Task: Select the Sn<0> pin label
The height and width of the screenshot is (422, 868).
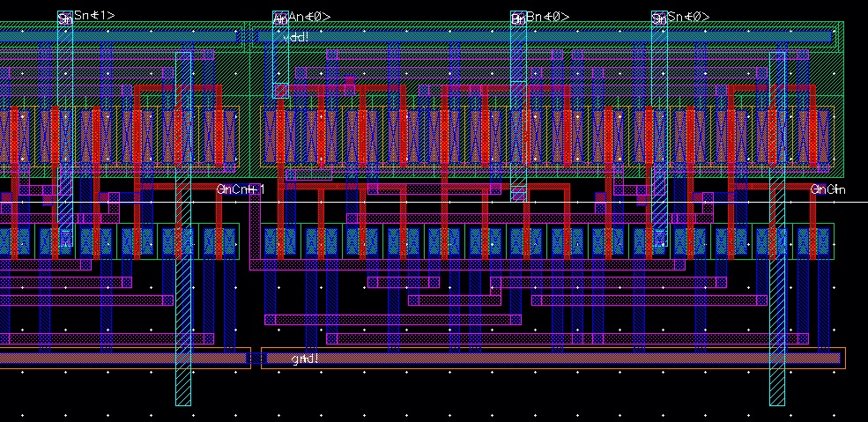Action: 688,17
